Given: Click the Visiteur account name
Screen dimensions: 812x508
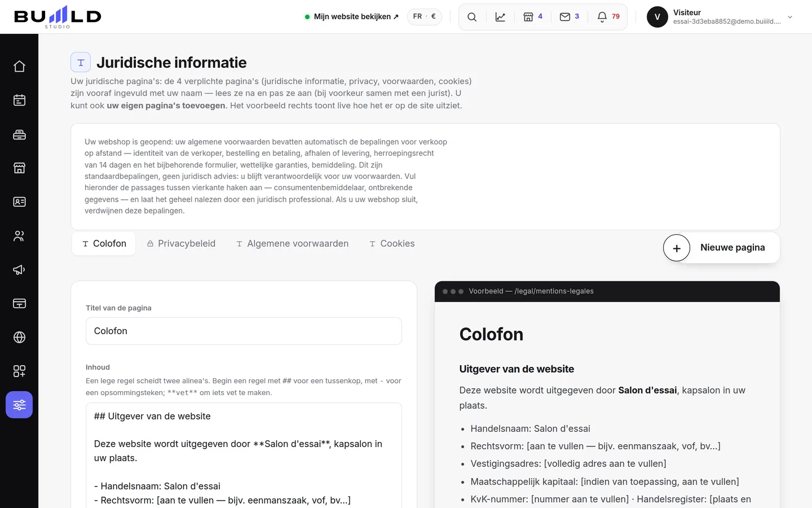Looking at the screenshot, I should pos(687,12).
